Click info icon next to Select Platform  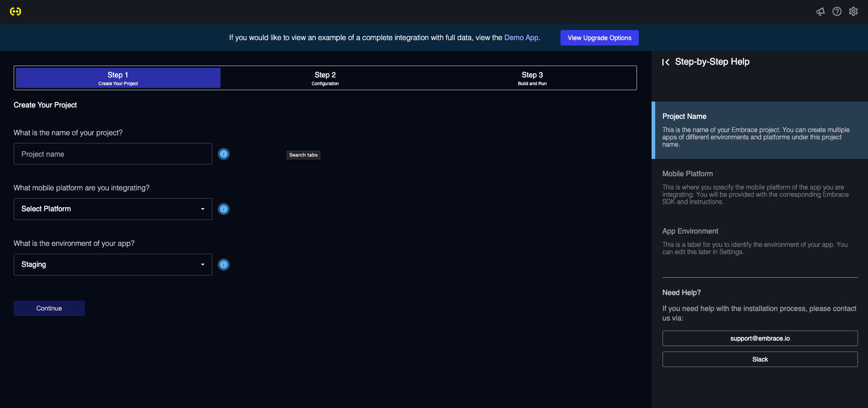pos(224,209)
